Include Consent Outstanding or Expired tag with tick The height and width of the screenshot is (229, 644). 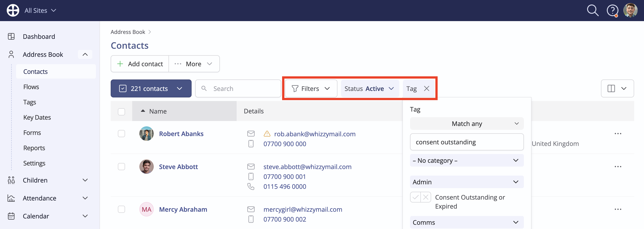coord(415,197)
